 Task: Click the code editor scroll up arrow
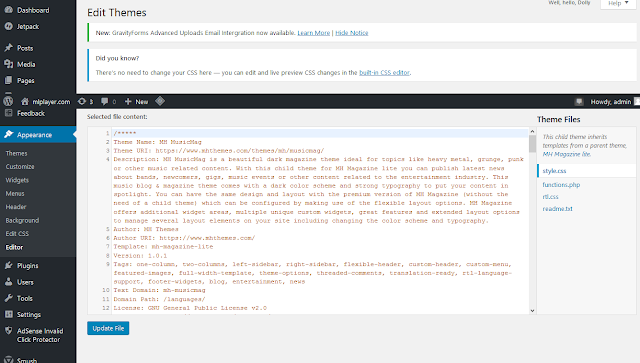pyautogui.click(x=532, y=131)
